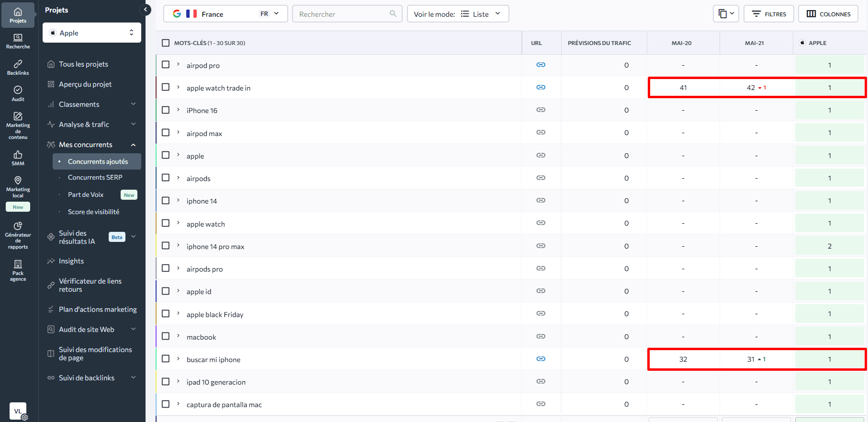The height and width of the screenshot is (422, 868).
Task: Open the copy/export dropdown button
Action: [x=726, y=14]
